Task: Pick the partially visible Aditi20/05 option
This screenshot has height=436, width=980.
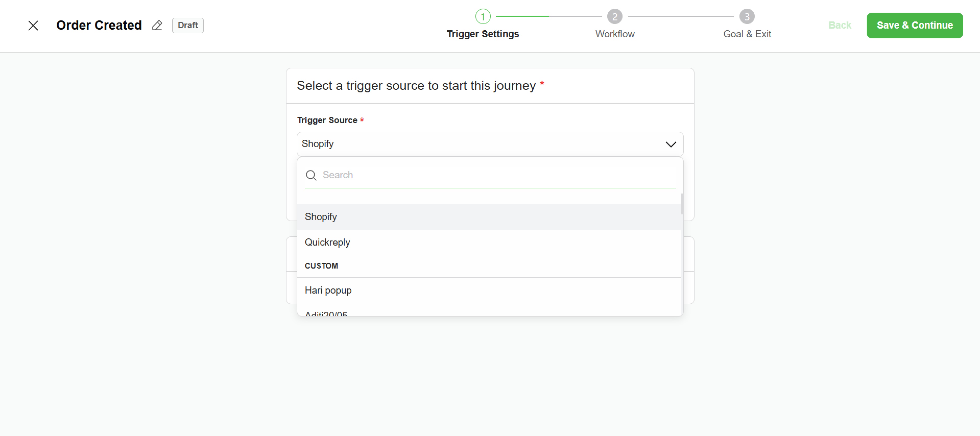Action: 326,313
